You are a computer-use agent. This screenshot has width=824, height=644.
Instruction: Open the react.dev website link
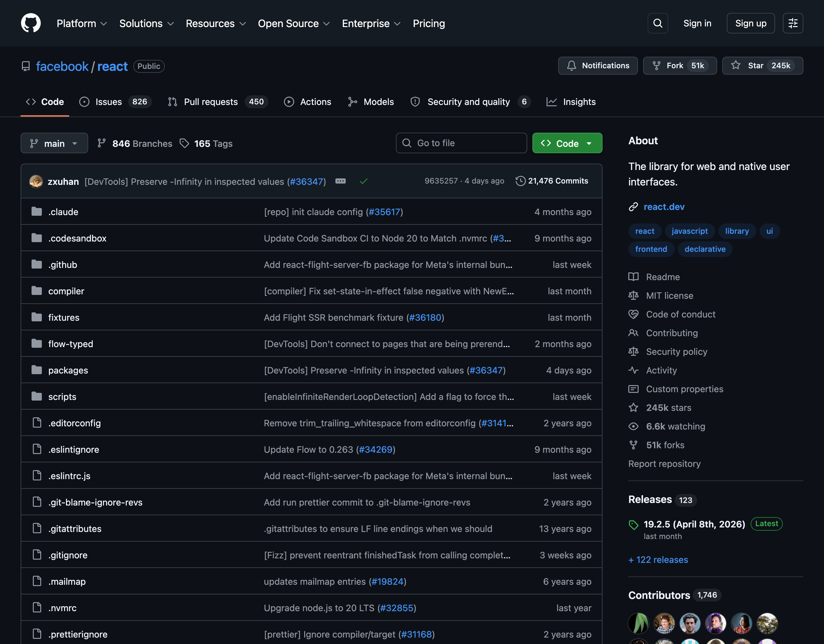coord(664,207)
